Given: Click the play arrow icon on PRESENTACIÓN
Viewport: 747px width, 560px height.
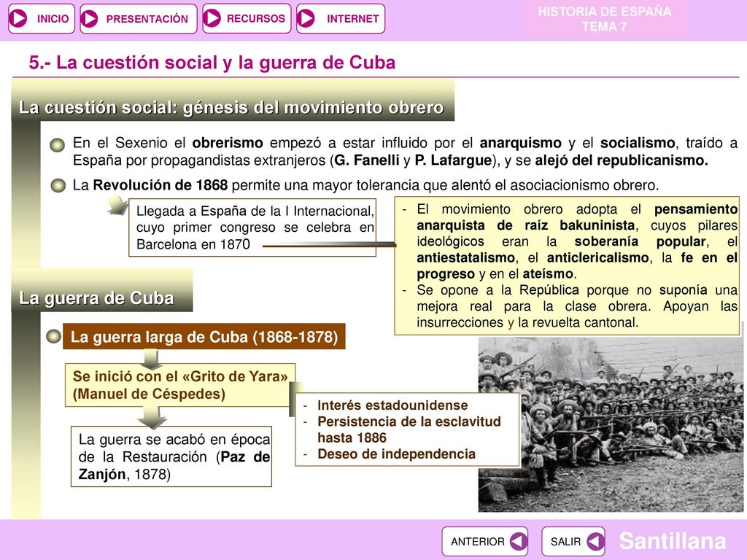Looking at the screenshot, I should [90, 18].
